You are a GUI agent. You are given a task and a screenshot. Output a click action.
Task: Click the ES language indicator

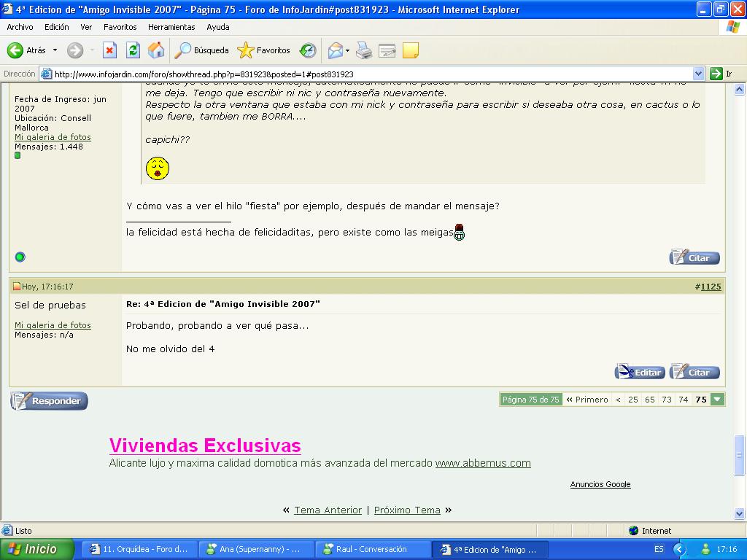tap(659, 549)
